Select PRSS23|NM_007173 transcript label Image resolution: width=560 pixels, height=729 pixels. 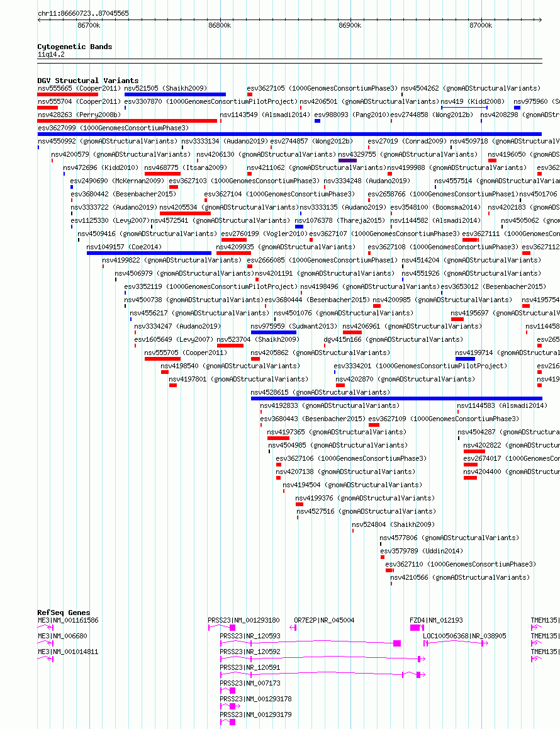tap(250, 684)
